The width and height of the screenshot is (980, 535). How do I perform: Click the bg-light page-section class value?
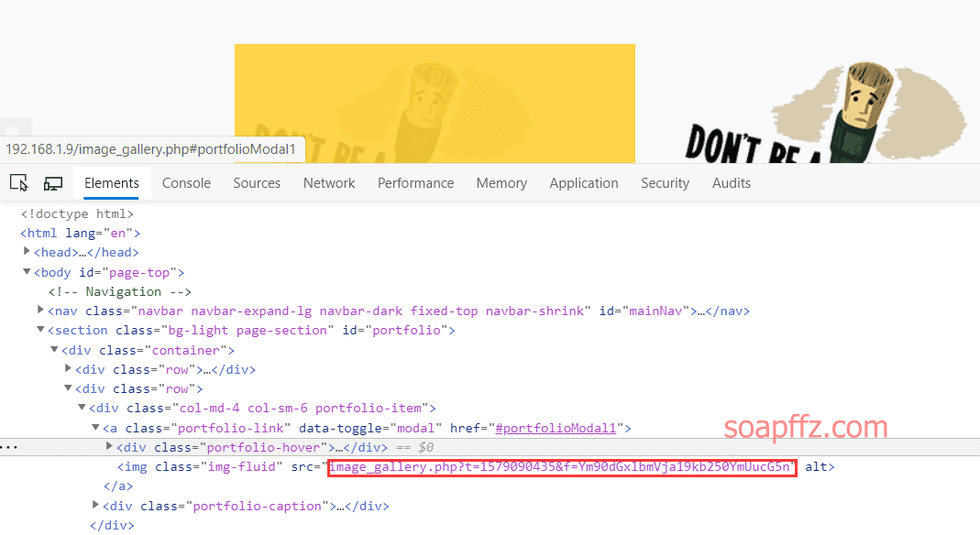(x=248, y=330)
